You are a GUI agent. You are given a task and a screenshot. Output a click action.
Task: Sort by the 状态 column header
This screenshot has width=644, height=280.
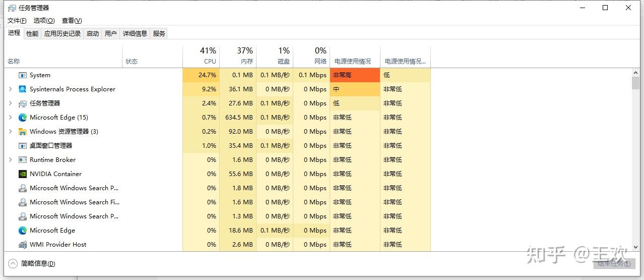click(152, 57)
